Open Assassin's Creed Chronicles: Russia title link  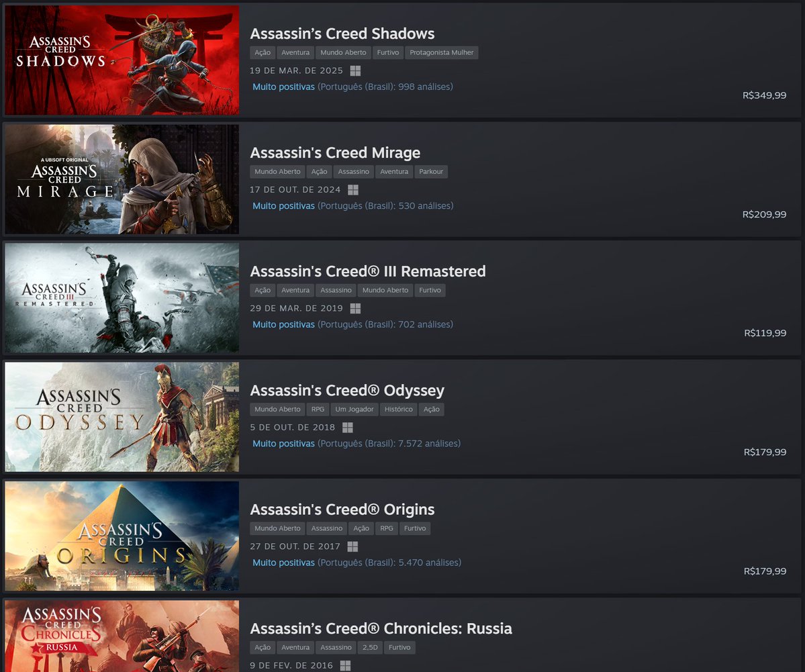point(381,629)
